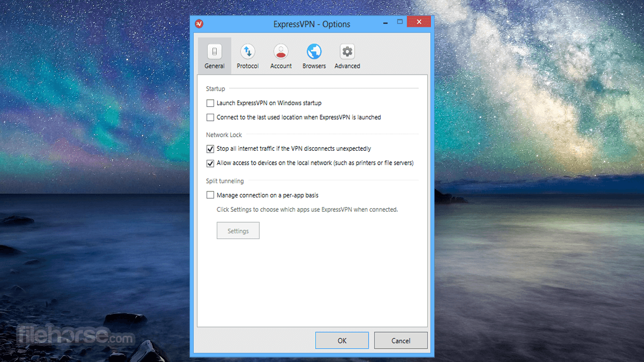Viewport: 644px width, 362px height.
Task: Maximize the Options dialog window
Action: click(399, 22)
